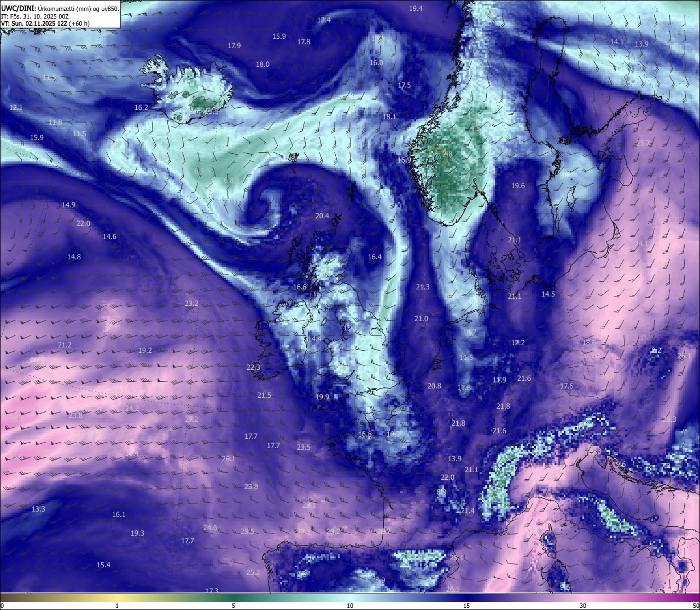The height and width of the screenshot is (610, 700).
Task: Click the 17.5 value on the map
Action: (x=404, y=85)
